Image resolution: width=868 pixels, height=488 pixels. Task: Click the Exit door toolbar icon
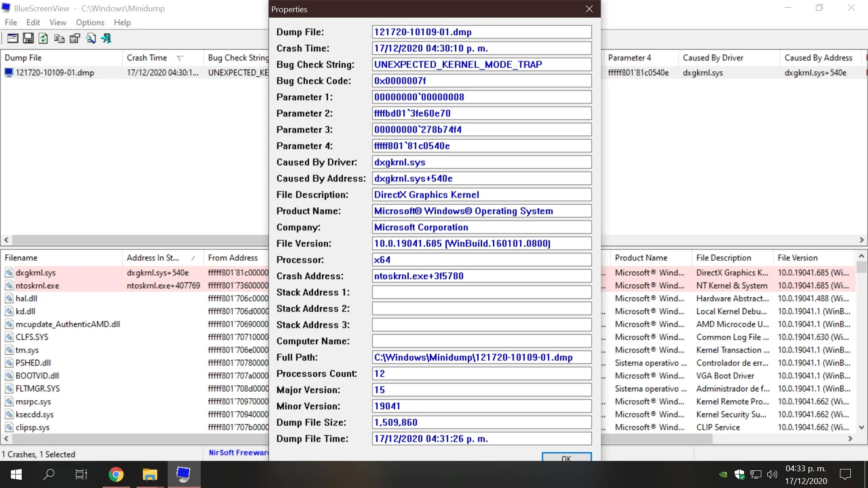point(106,38)
